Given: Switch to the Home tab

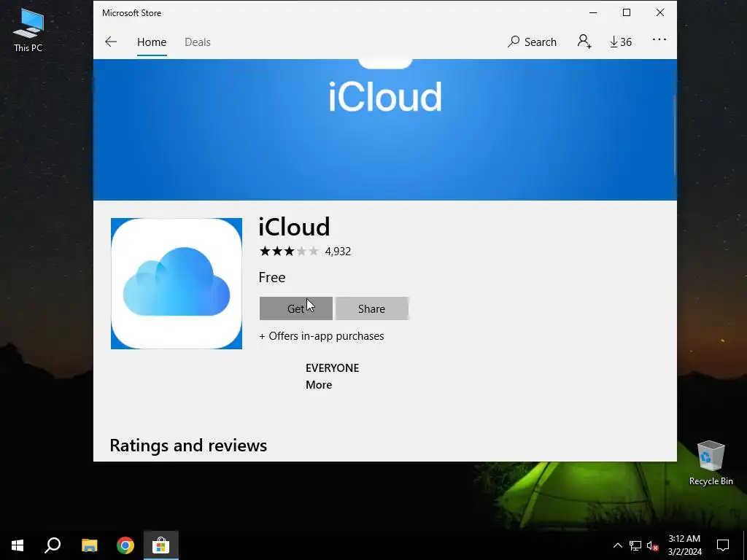Looking at the screenshot, I should [152, 42].
